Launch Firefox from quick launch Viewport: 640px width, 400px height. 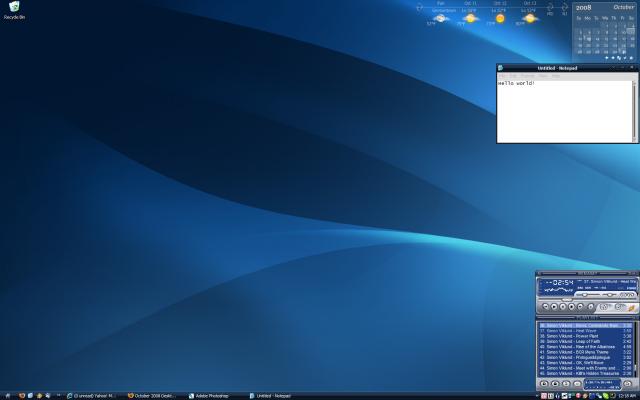[22, 396]
